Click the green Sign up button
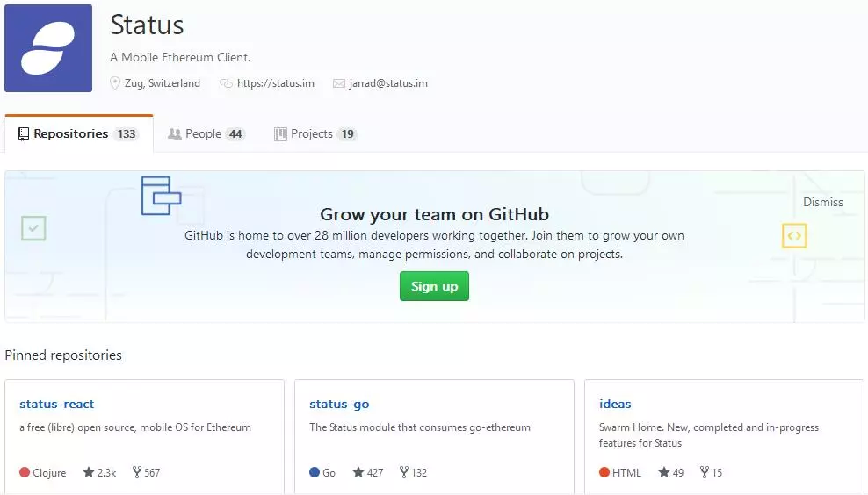The width and height of the screenshot is (868, 495). point(434,286)
